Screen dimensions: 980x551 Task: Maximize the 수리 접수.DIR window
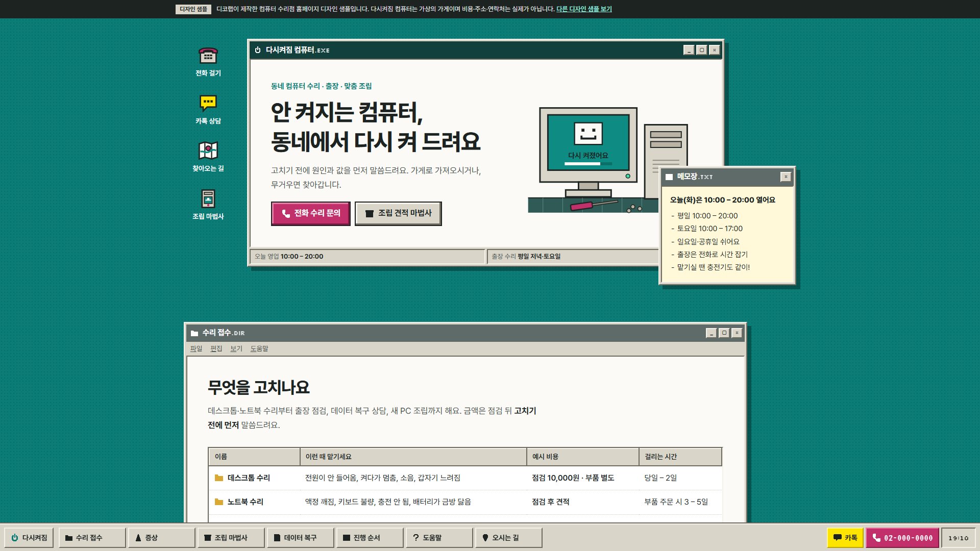coord(724,333)
